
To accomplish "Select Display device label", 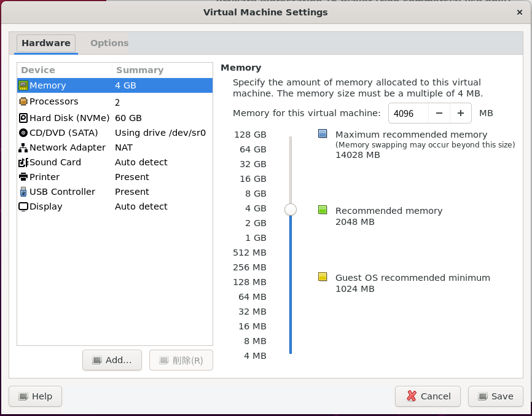I will click(x=46, y=206).
